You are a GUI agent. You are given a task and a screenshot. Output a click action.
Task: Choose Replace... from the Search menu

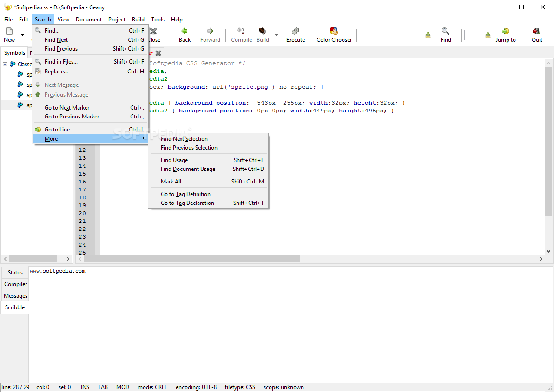[x=56, y=72]
